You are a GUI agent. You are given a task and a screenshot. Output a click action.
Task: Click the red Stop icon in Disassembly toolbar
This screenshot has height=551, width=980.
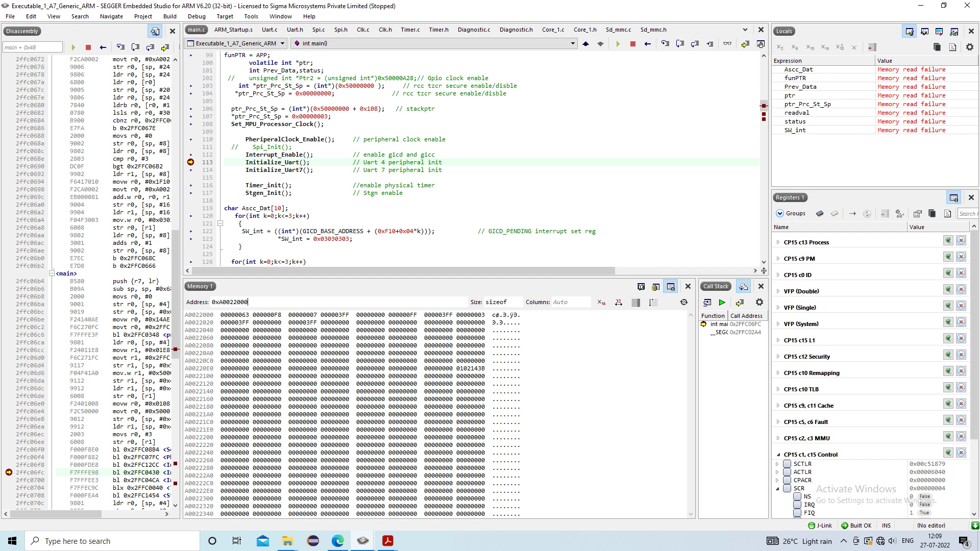tap(88, 47)
